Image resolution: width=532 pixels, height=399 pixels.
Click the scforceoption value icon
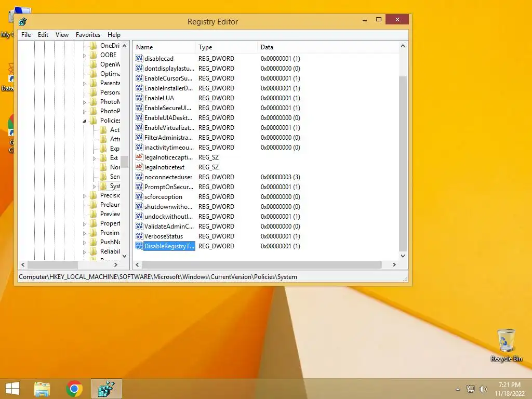[x=139, y=196]
